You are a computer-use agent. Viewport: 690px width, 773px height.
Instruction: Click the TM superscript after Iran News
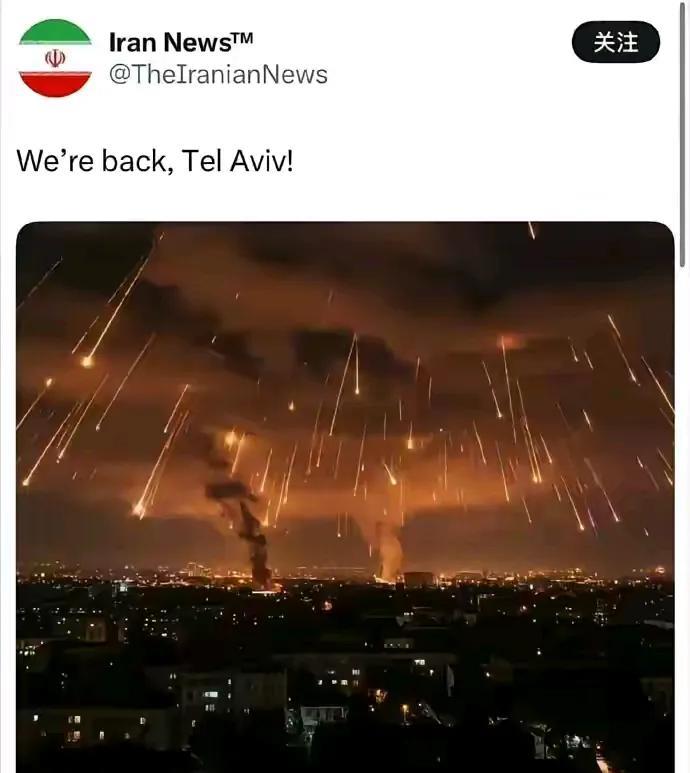click(242, 37)
